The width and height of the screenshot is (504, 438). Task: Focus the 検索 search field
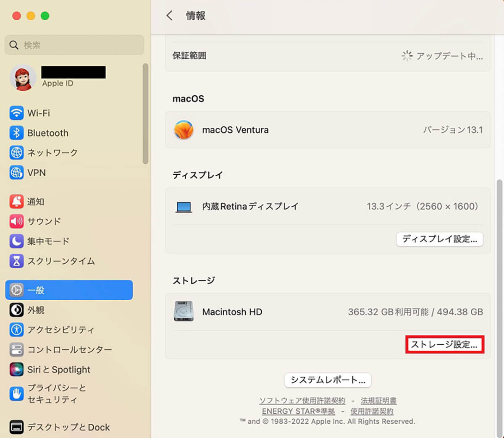74,45
